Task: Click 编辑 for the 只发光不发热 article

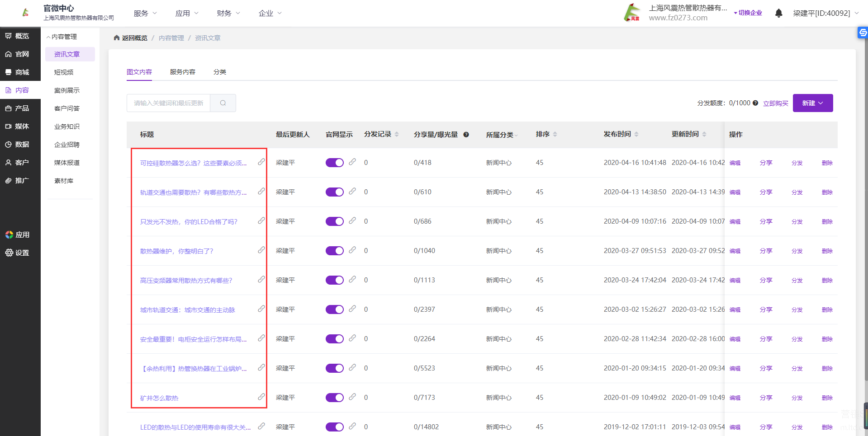Action: 735,222
